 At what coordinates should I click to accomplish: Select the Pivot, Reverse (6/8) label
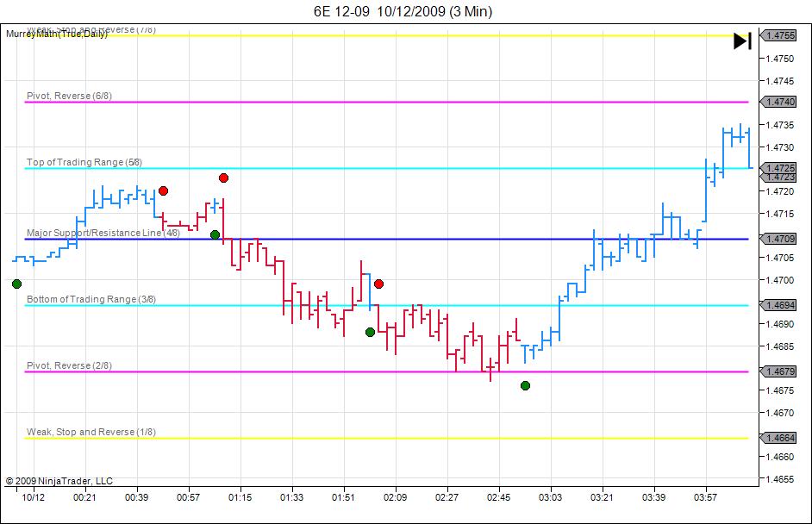point(69,96)
